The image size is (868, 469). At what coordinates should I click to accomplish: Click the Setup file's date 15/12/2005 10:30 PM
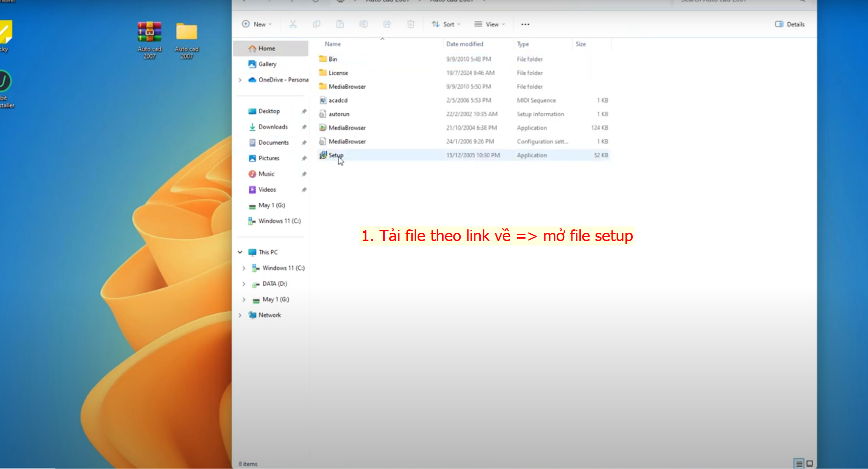pos(473,155)
